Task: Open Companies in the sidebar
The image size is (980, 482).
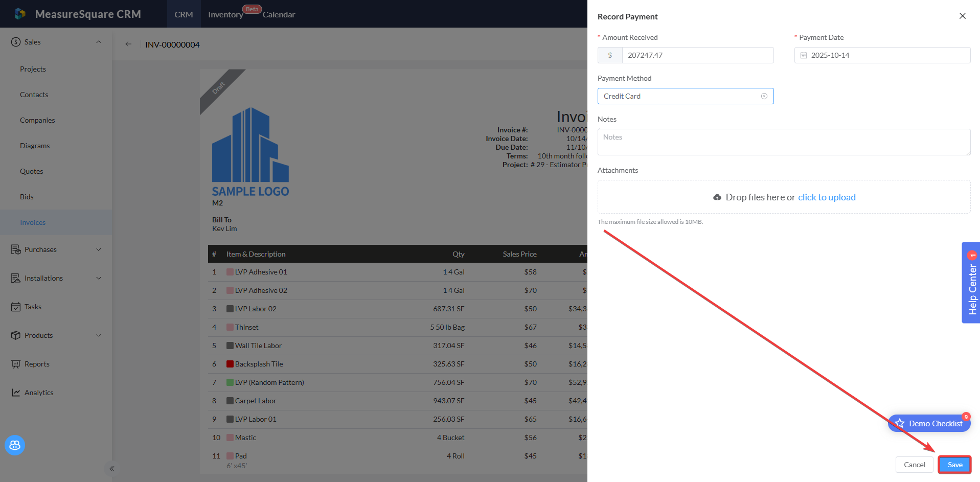Action: click(x=37, y=120)
